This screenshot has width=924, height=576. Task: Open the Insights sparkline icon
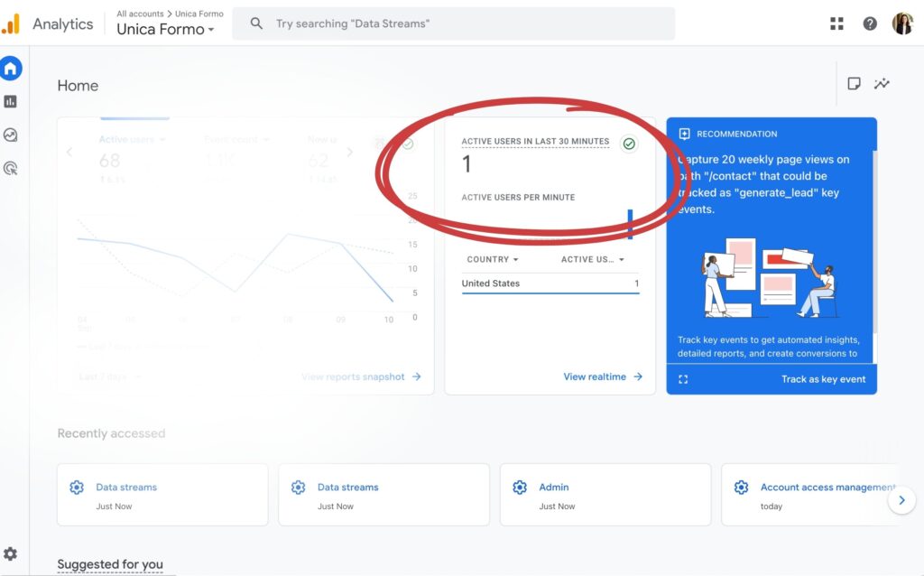[x=882, y=84]
